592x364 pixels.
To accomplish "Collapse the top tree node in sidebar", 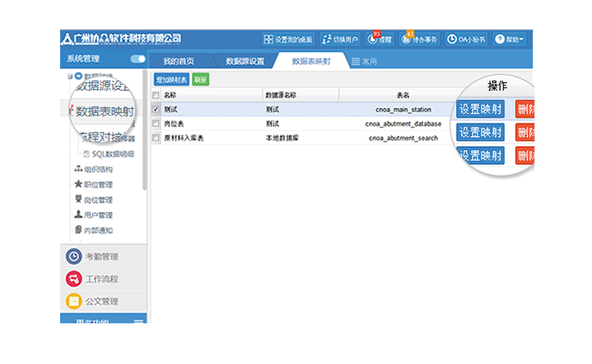I will tap(69, 77).
